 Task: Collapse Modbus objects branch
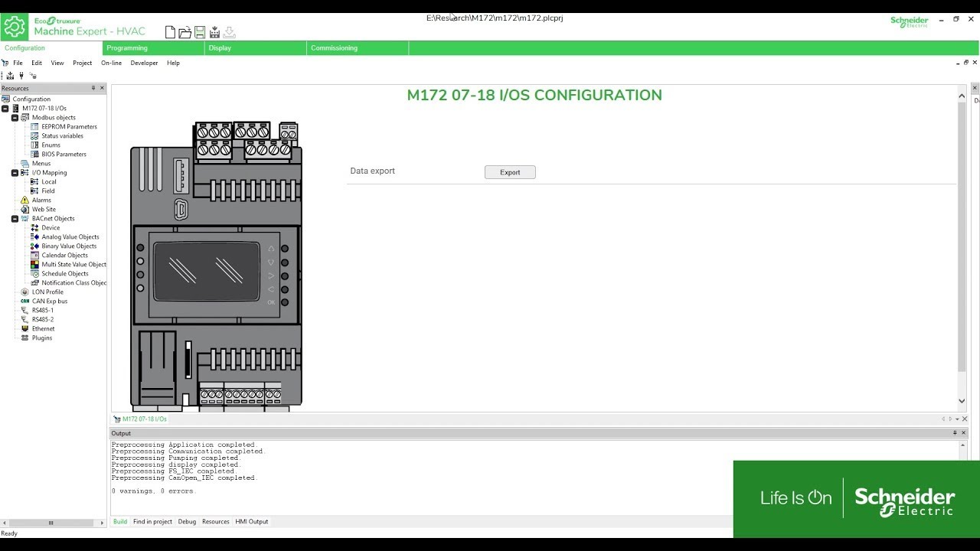[15, 118]
